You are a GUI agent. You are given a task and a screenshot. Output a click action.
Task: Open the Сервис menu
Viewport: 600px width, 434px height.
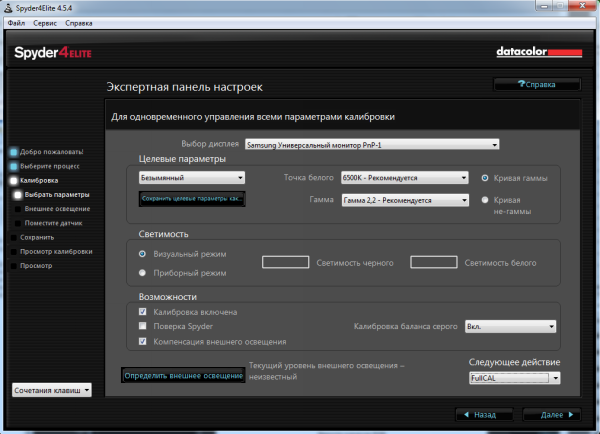[45, 23]
